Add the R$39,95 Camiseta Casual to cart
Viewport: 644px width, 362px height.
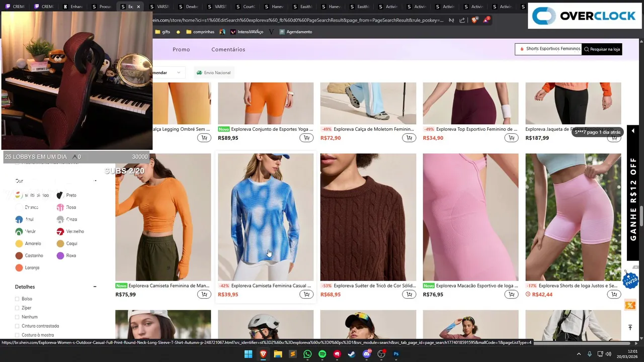pyautogui.click(x=306, y=294)
